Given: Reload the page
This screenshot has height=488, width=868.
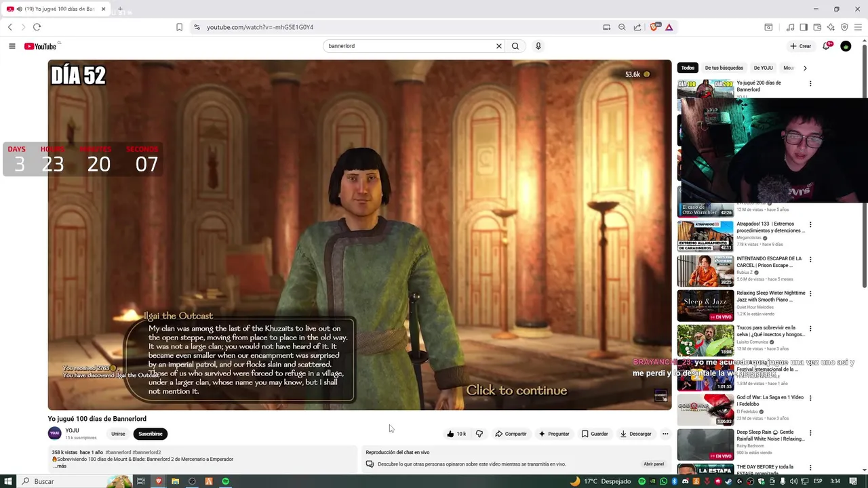Looking at the screenshot, I should 37,27.
